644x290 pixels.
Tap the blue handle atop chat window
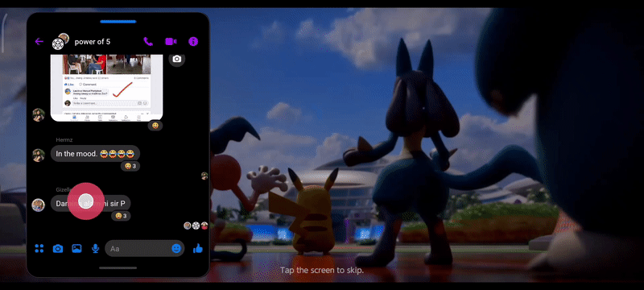tap(118, 22)
